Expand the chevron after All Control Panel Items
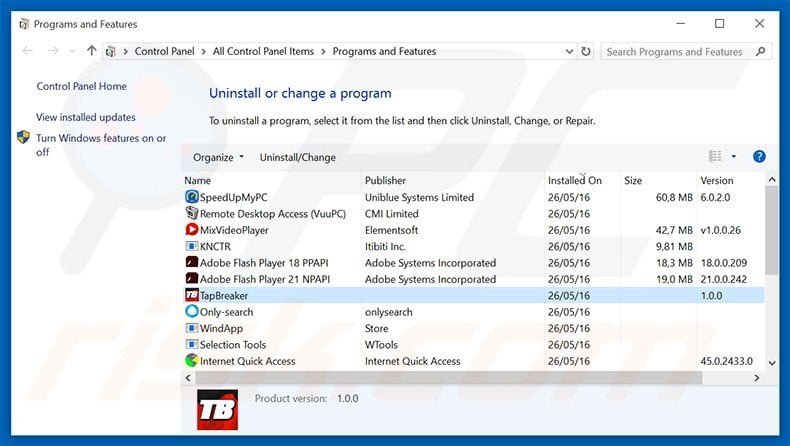 click(x=323, y=51)
